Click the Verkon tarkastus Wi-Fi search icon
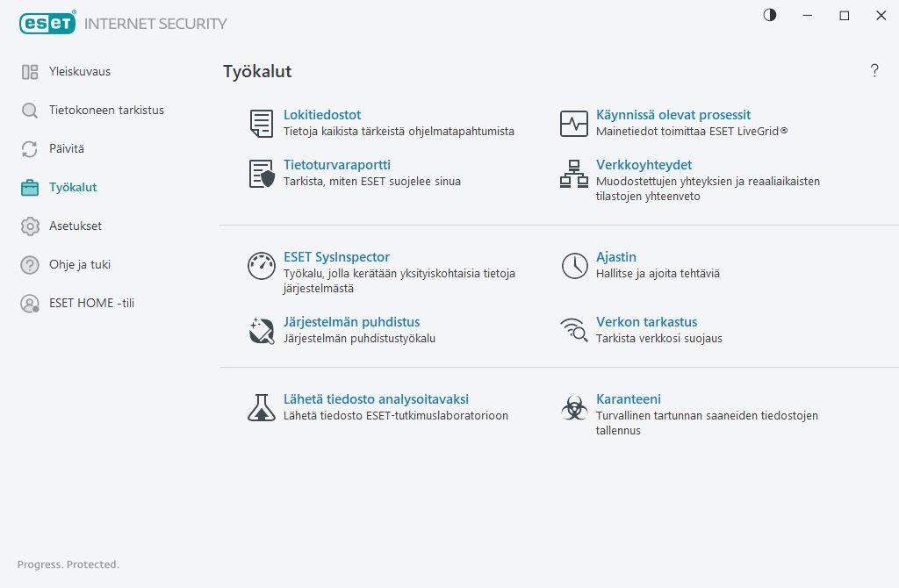Image resolution: width=899 pixels, height=588 pixels. click(x=574, y=331)
